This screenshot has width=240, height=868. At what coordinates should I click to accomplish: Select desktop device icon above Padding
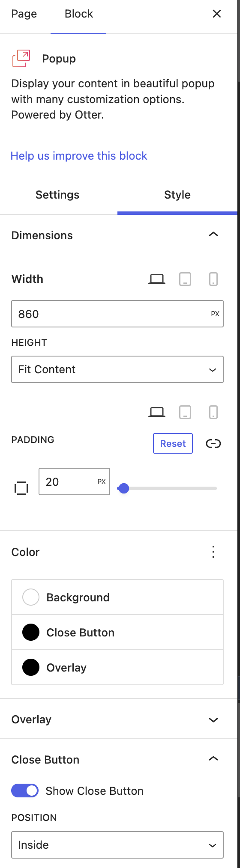pyautogui.click(x=157, y=412)
